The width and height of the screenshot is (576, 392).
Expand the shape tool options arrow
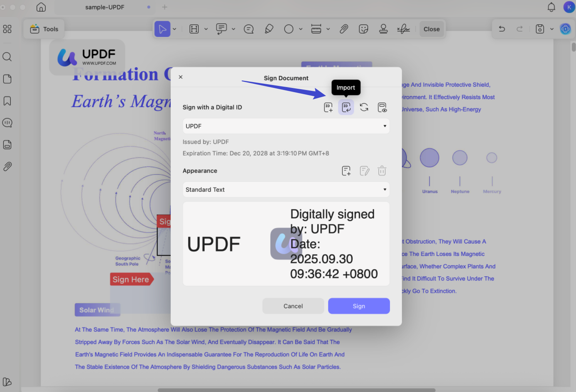301,29
